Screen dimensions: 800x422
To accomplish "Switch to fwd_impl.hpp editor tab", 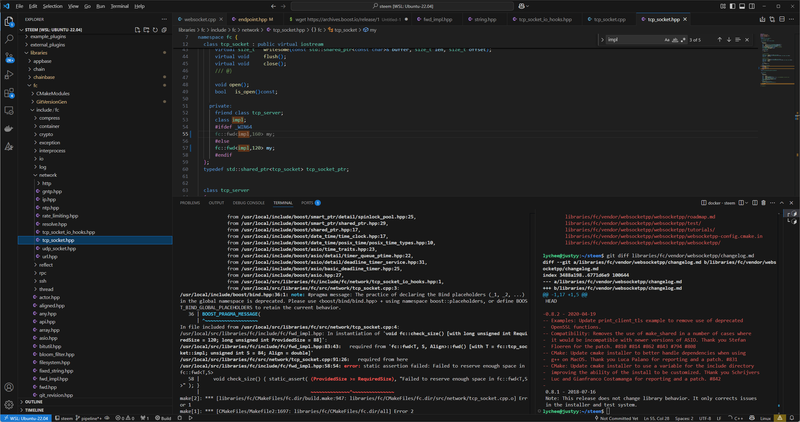I will tap(438, 19).
